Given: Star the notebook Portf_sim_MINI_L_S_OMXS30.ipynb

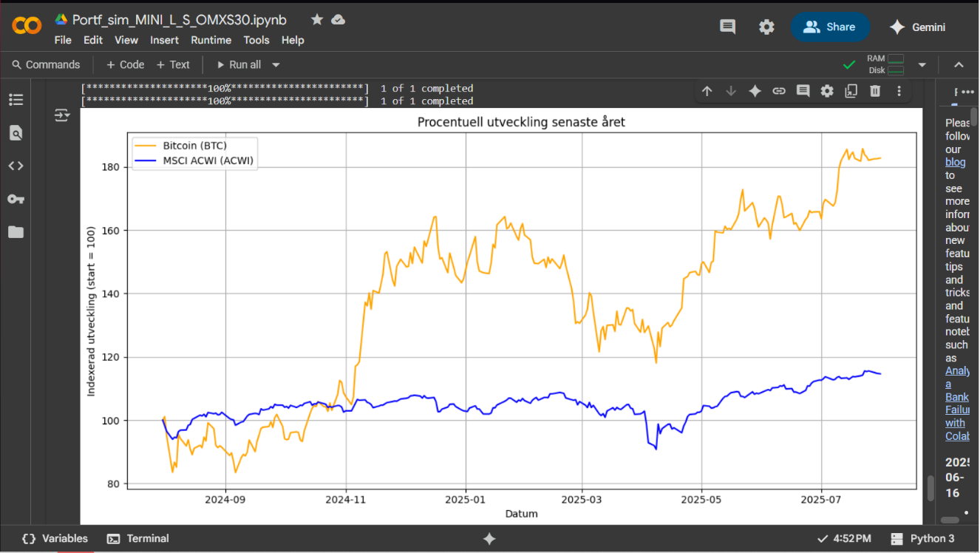Looking at the screenshot, I should click(317, 20).
